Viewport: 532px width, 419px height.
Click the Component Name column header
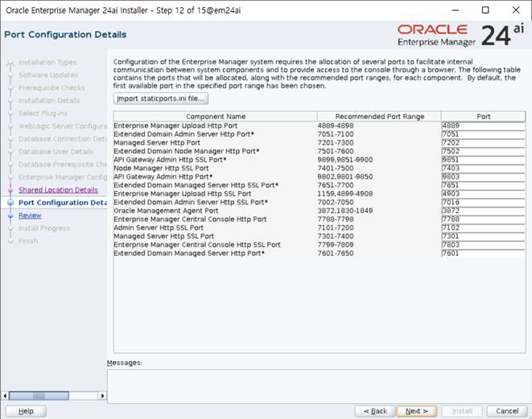pyautogui.click(x=216, y=117)
